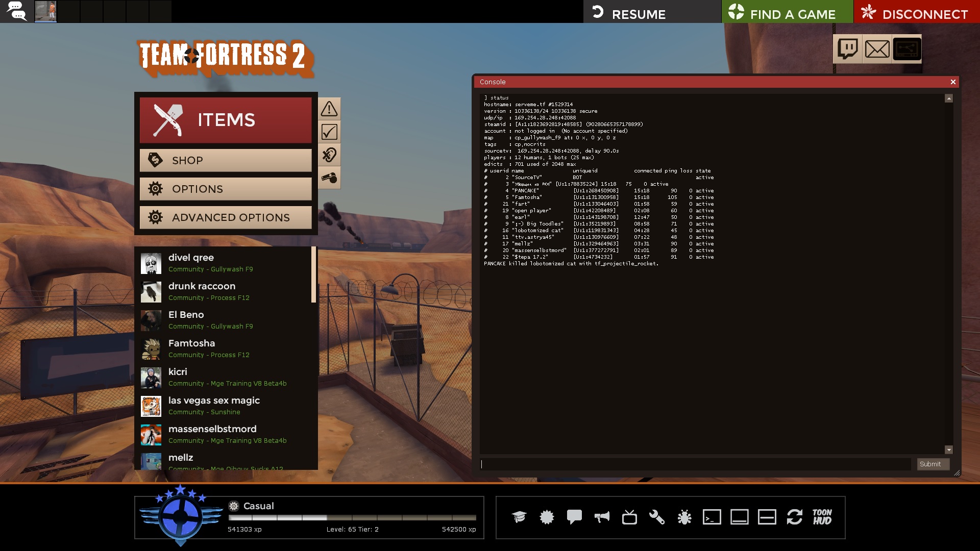The width and height of the screenshot is (980, 551).
Task: Open the bug report icon
Action: (684, 517)
